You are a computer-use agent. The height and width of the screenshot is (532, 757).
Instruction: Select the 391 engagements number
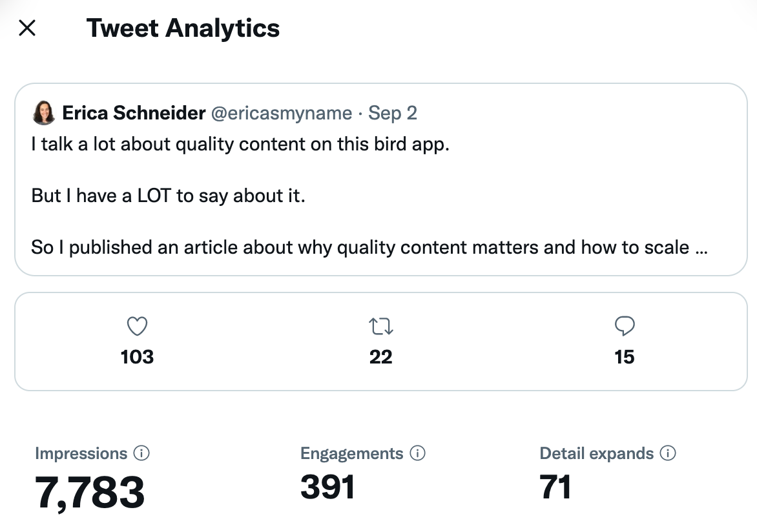pos(327,487)
